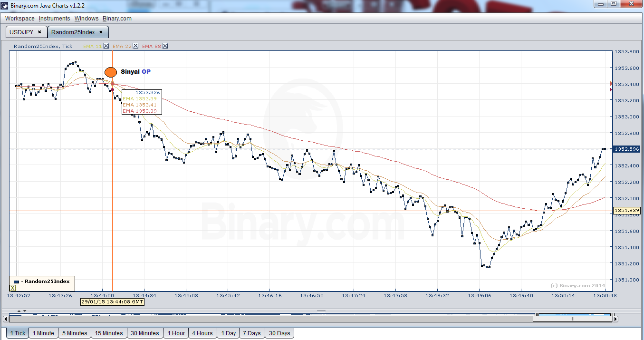Screen dimensions: 644x340
Task: Click the 1351.000 price axis label
Action: click(627, 280)
